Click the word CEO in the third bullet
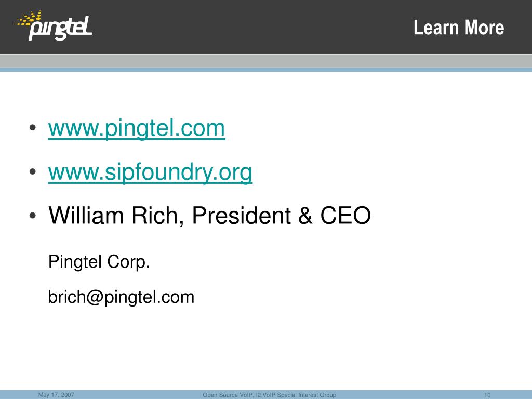 coord(345,216)
